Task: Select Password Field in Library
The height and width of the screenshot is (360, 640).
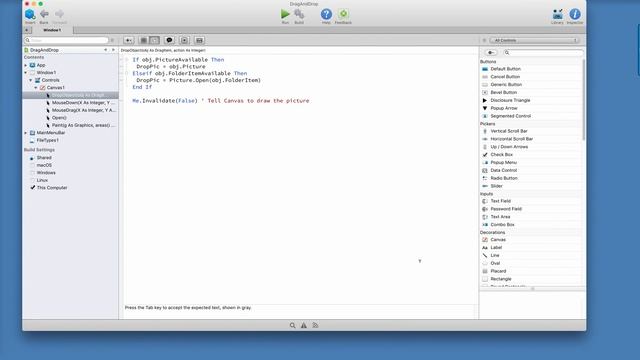Action: pyautogui.click(x=531, y=209)
